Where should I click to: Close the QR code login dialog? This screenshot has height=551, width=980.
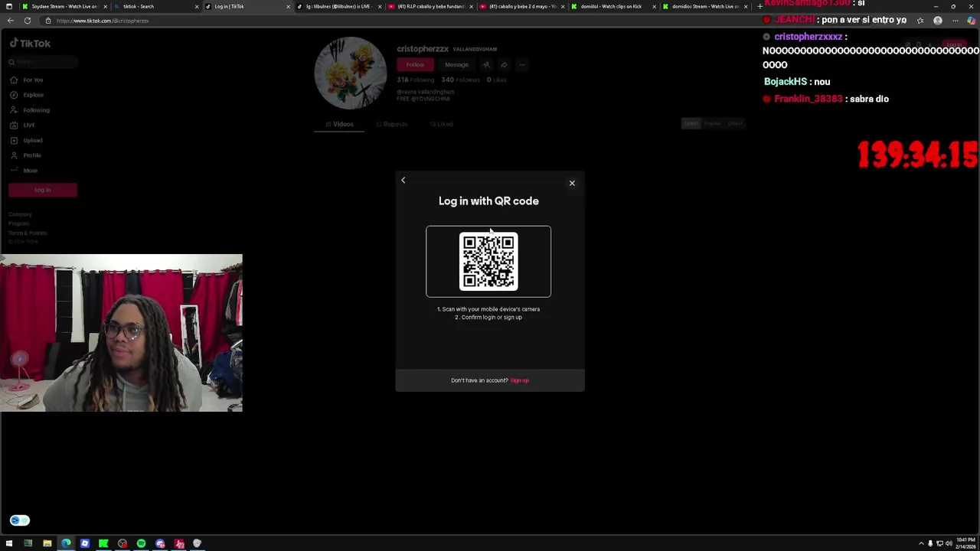click(572, 183)
